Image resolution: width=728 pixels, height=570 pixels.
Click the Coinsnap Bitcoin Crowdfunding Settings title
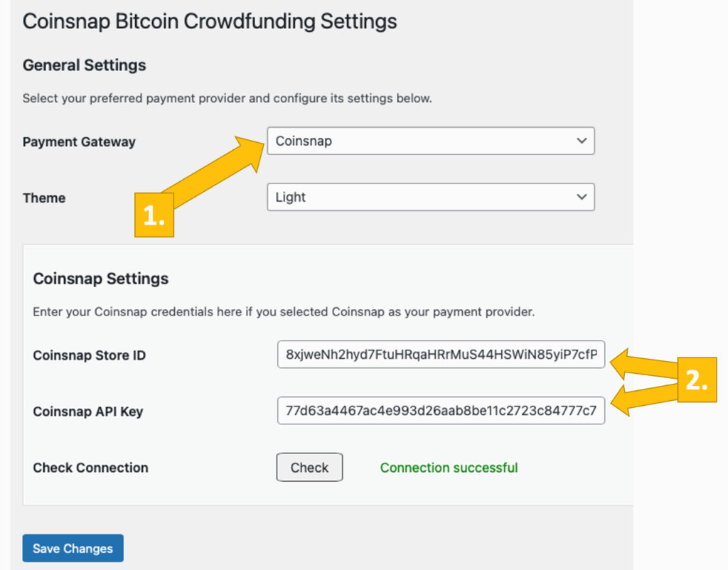pyautogui.click(x=210, y=21)
